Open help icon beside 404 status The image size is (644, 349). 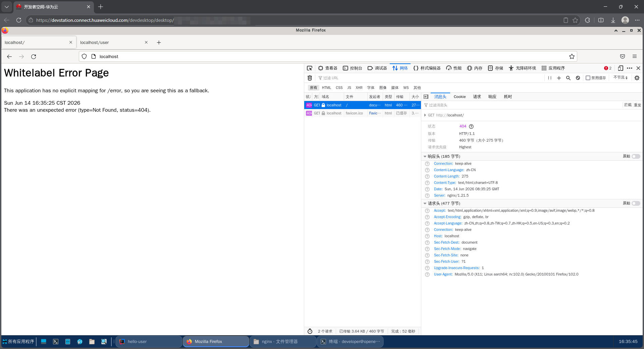[471, 127]
